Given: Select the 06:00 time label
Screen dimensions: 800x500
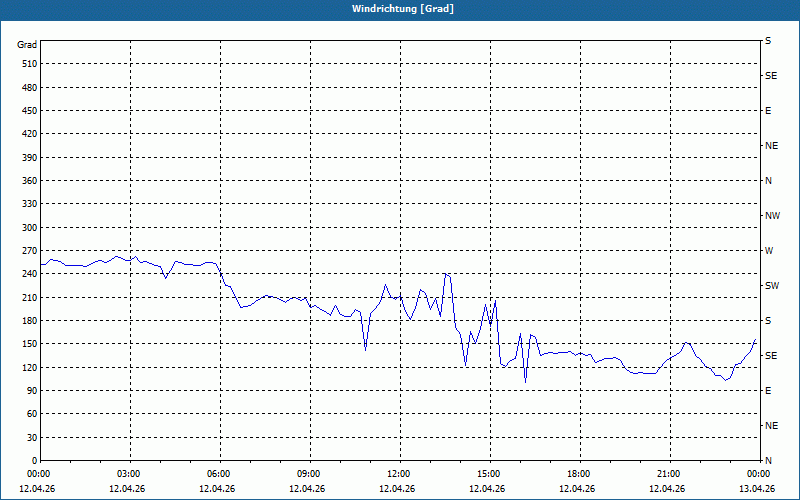Looking at the screenshot, I should (x=220, y=474).
